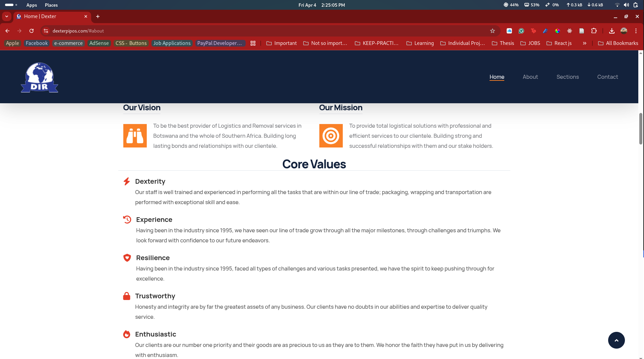Click the binoculars Our Vision icon

click(135, 136)
